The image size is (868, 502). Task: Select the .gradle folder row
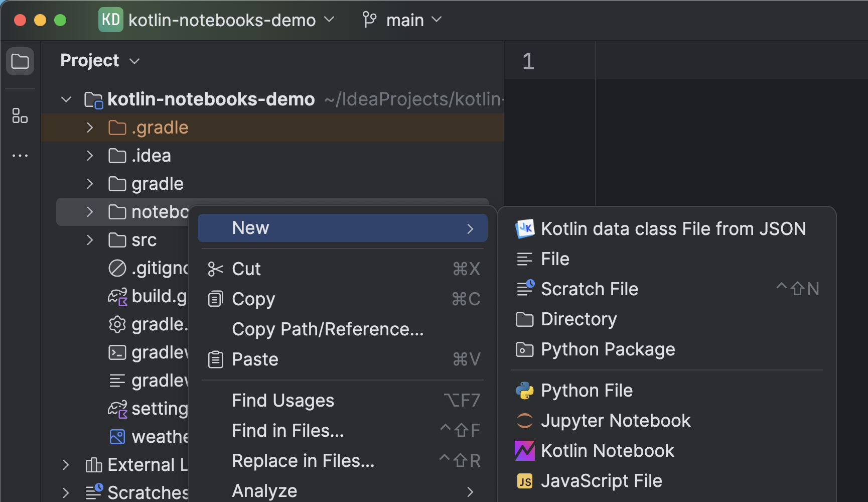click(272, 128)
